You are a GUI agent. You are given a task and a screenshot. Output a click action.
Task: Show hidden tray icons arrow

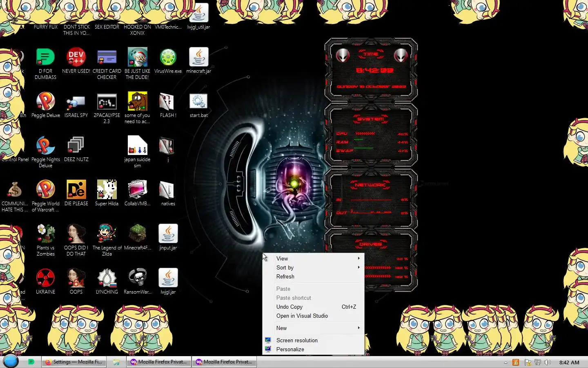pos(506,362)
